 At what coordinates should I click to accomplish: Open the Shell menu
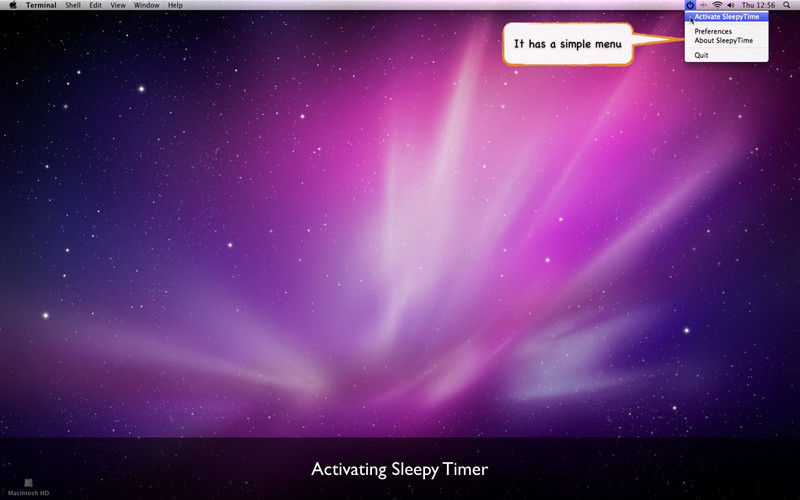pos(73,5)
